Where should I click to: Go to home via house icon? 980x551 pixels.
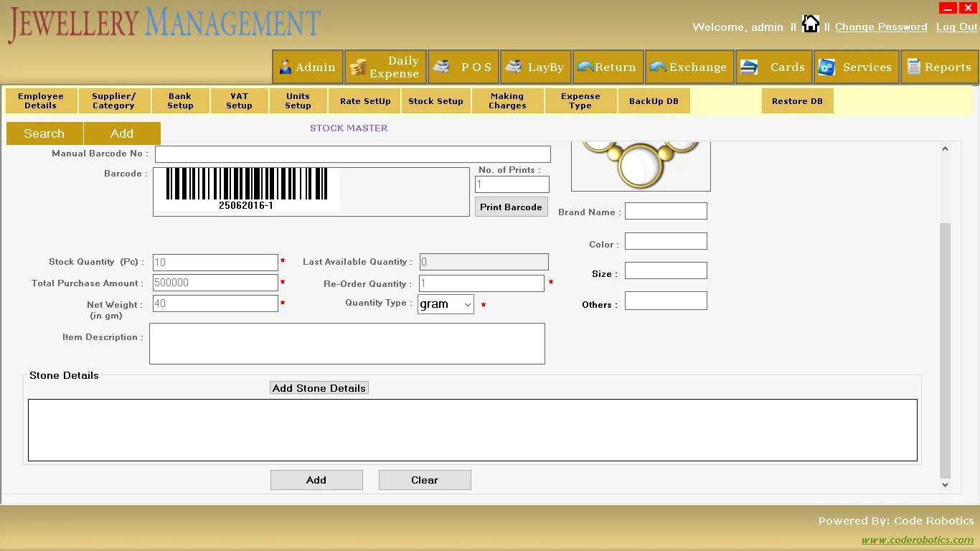click(811, 24)
